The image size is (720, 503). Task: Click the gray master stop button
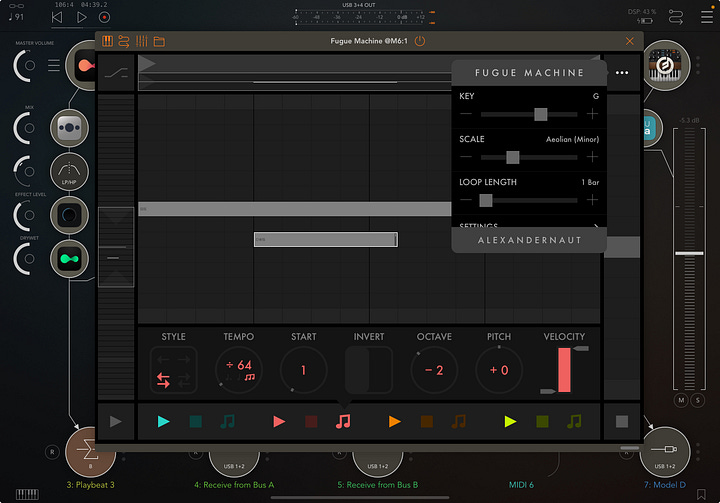point(622,421)
